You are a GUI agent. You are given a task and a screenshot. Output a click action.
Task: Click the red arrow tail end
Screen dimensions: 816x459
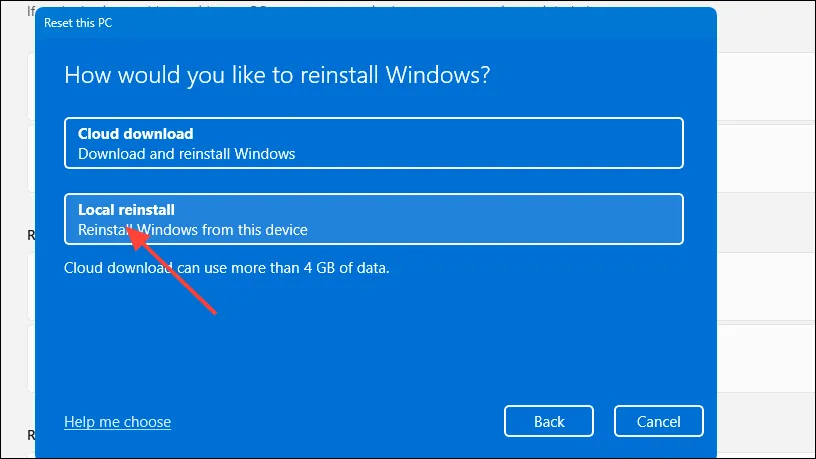coord(213,311)
